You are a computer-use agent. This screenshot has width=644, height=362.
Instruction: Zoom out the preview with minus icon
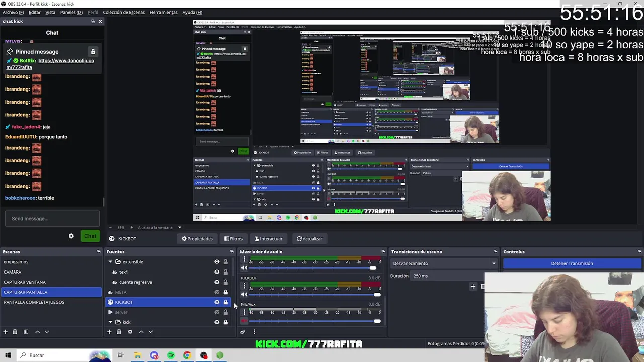pos(110,227)
